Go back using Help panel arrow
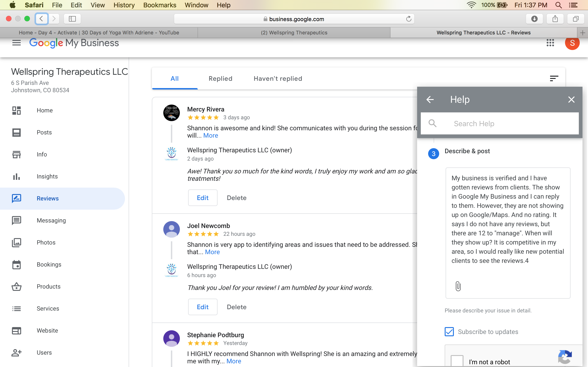This screenshot has height=367, width=588. coord(430,100)
